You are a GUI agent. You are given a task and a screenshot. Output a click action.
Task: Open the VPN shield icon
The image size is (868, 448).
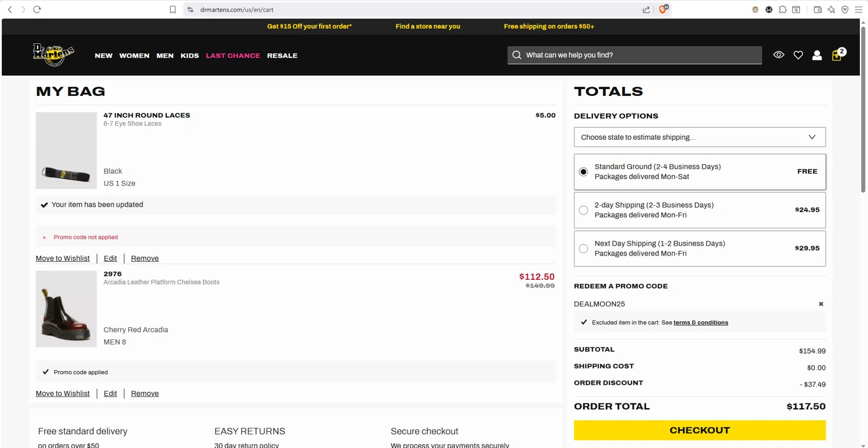845,9
